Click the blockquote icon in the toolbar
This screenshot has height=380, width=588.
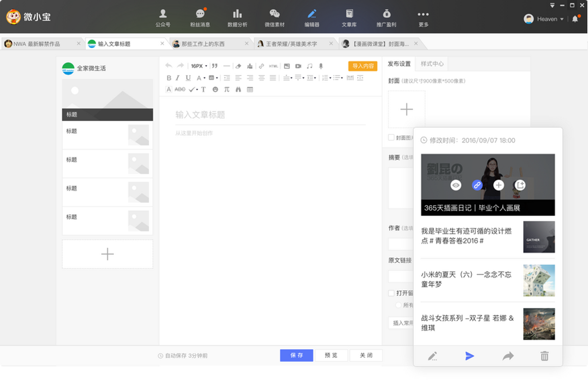(x=215, y=66)
